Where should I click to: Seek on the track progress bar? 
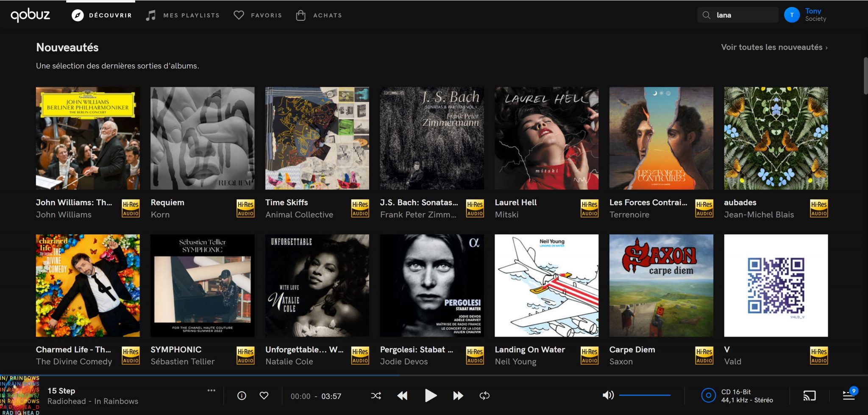click(x=434, y=375)
